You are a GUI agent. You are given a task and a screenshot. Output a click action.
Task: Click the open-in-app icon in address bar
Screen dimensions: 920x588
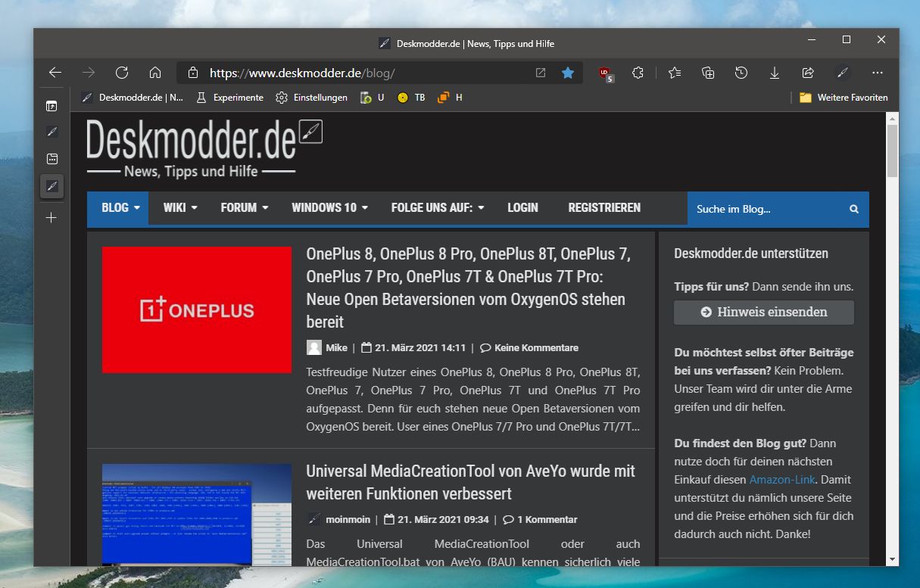pyautogui.click(x=541, y=73)
